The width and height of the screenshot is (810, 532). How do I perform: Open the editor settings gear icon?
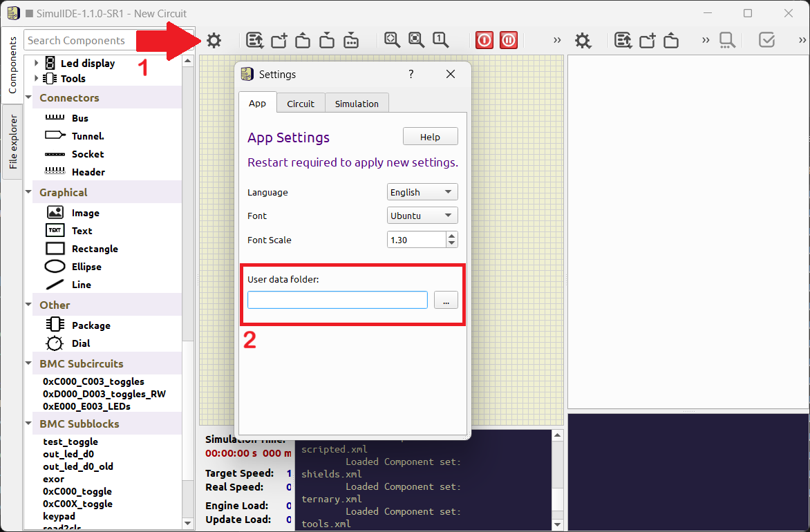click(583, 40)
